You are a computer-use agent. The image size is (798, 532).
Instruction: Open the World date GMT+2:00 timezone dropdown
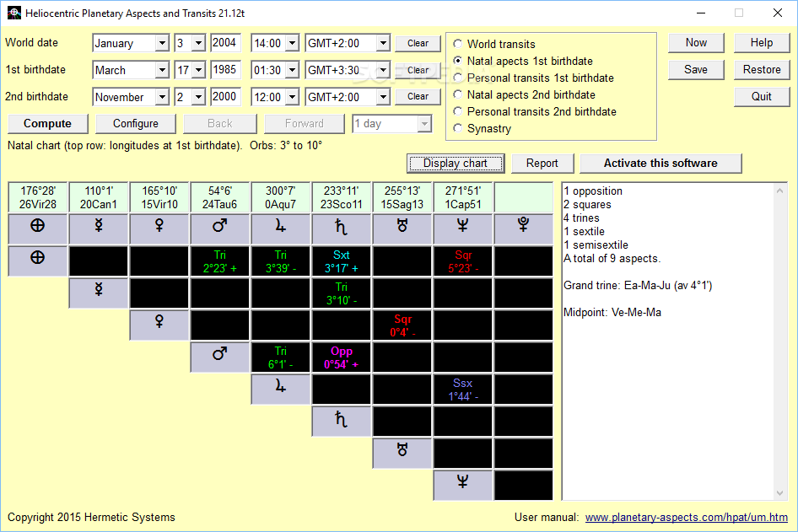[x=383, y=43]
